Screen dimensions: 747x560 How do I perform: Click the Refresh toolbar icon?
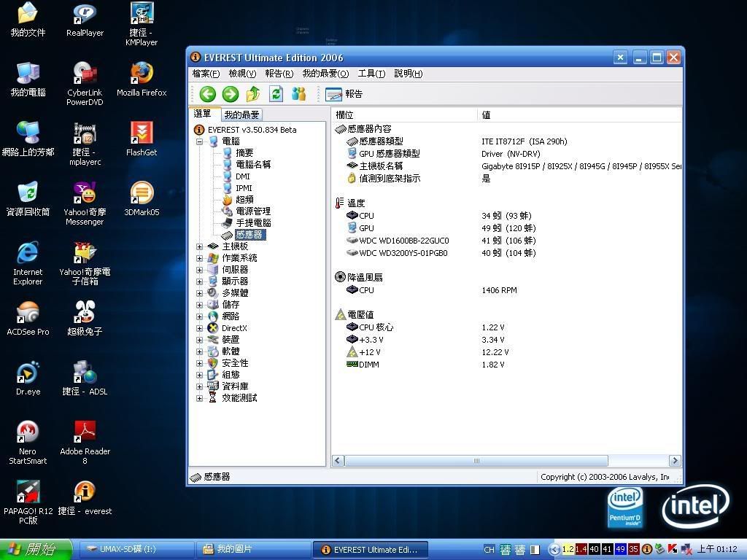276,94
